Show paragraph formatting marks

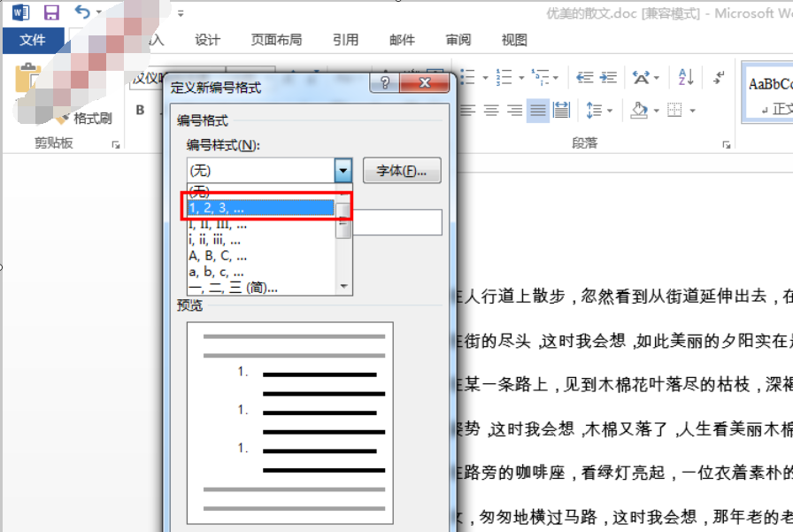(719, 77)
